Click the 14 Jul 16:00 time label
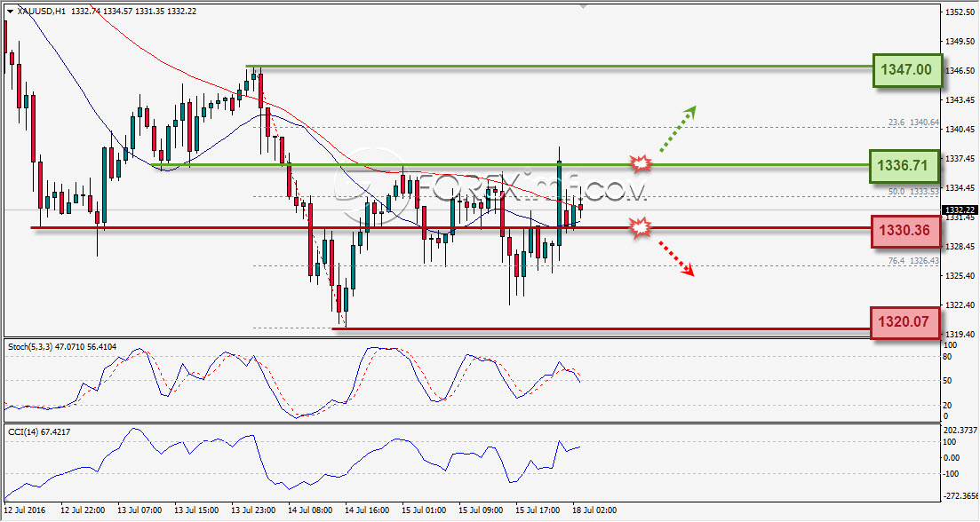Screen dimensions: 980x522 (367, 510)
